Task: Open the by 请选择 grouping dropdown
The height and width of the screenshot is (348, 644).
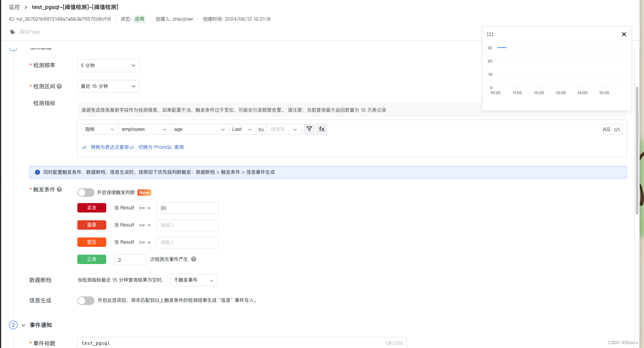Action: click(x=284, y=129)
